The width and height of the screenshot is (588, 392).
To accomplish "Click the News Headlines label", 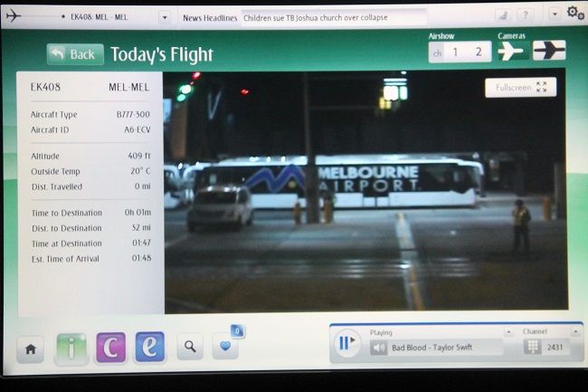I will [210, 17].
